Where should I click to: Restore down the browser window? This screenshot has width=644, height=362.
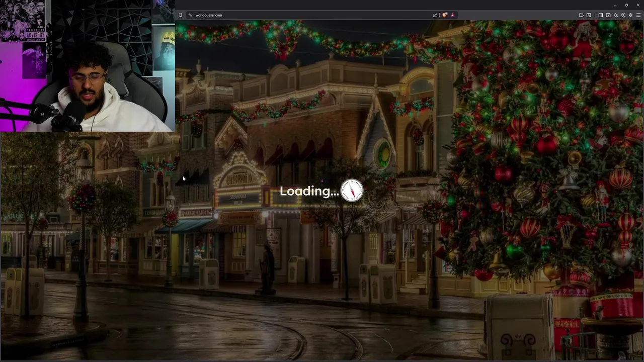point(626,5)
